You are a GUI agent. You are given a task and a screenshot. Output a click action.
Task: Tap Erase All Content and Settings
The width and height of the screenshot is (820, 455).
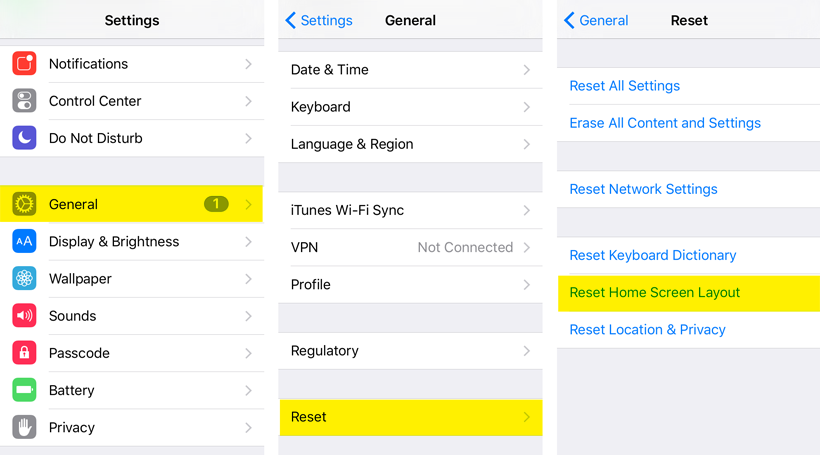(x=665, y=123)
